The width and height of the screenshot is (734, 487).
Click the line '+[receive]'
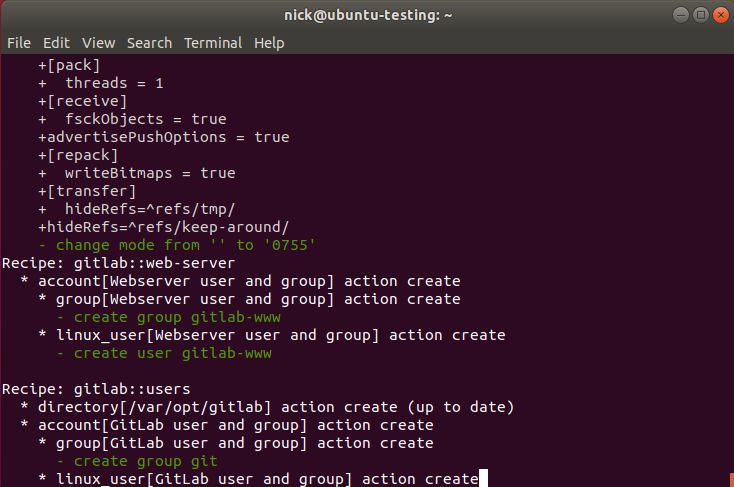tap(82, 101)
